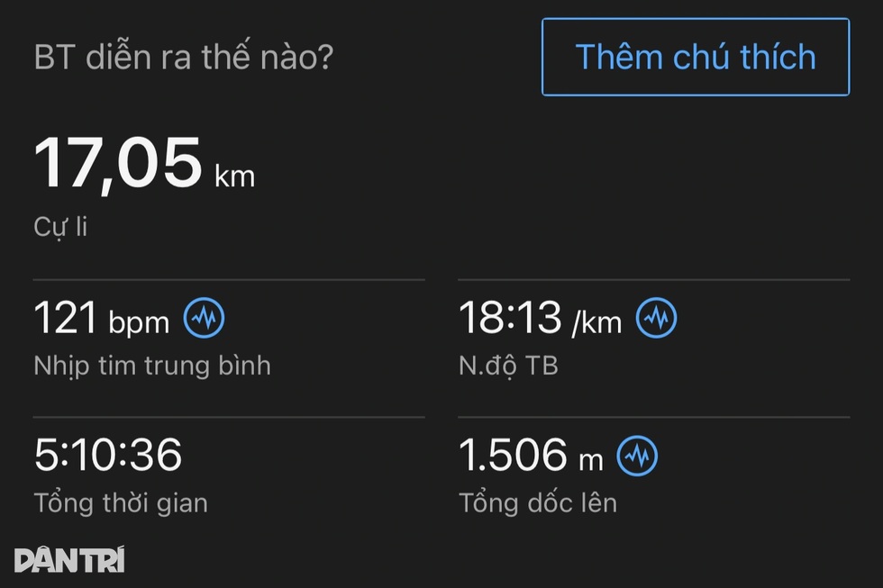Select the 121 average heart rate value
Image resolution: width=883 pixels, height=588 pixels.
[65, 318]
